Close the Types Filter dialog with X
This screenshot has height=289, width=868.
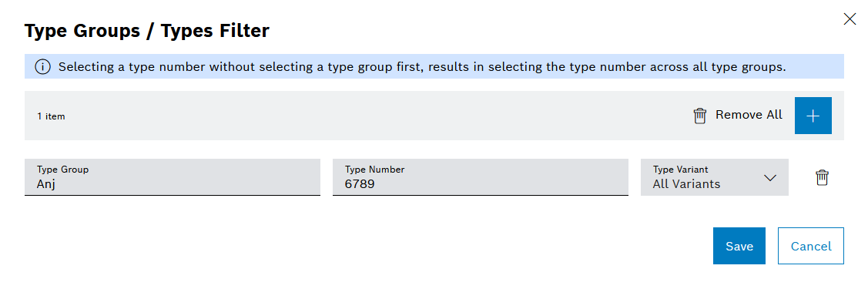click(x=850, y=19)
